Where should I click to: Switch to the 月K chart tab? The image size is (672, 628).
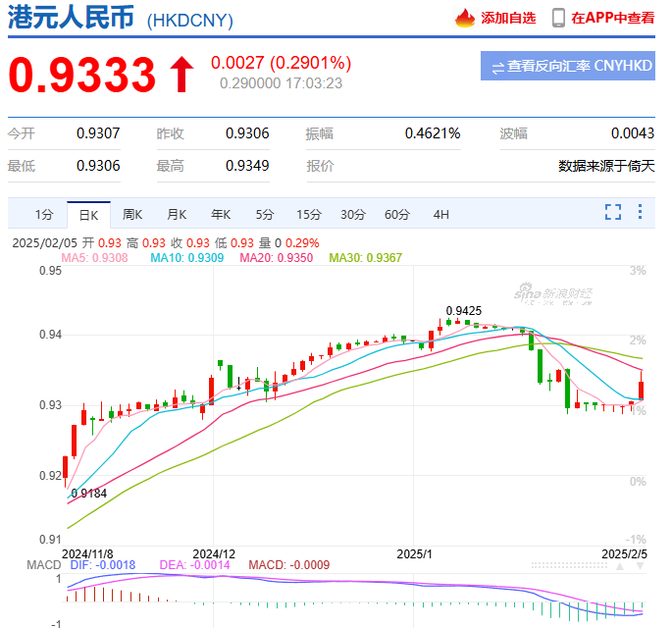tap(177, 214)
